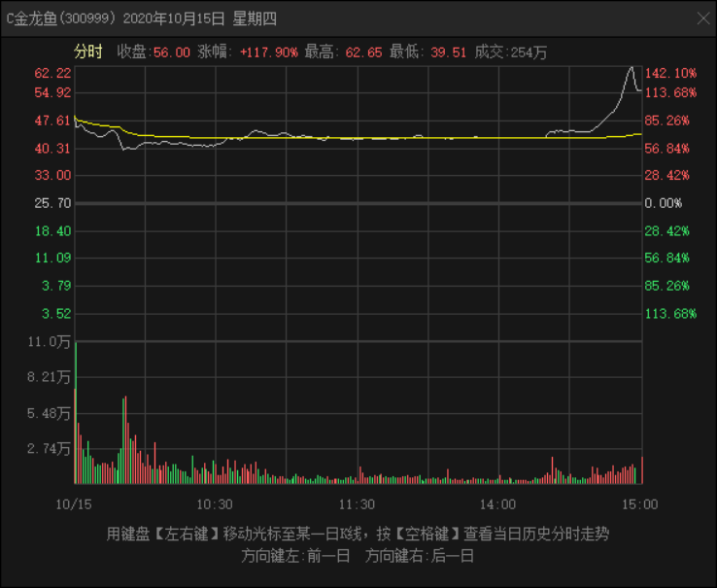This screenshot has height=588, width=717.
Task: Click the window title C金龙鱼(300999)
Action: 61,18
